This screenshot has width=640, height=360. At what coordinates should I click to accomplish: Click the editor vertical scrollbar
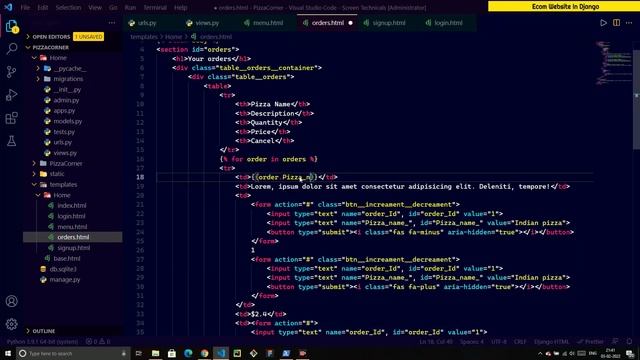coord(636,95)
